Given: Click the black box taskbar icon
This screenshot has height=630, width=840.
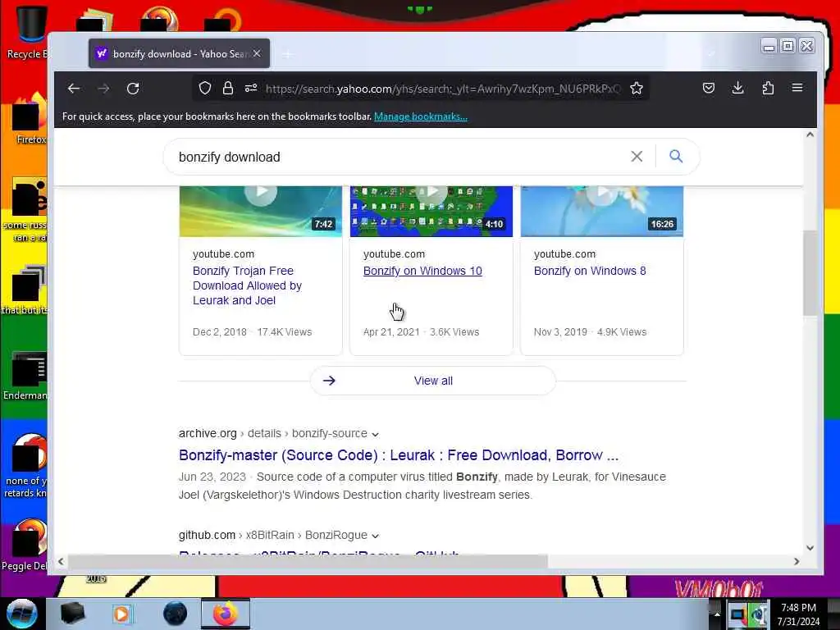Looking at the screenshot, I should click(72, 614).
